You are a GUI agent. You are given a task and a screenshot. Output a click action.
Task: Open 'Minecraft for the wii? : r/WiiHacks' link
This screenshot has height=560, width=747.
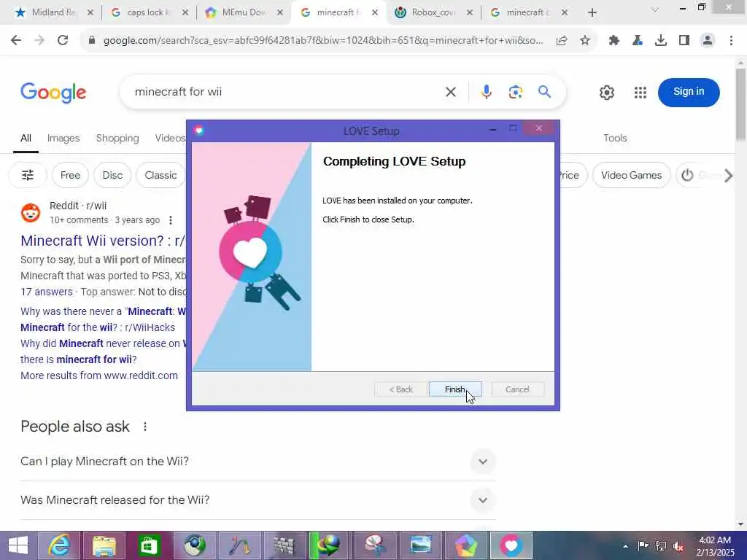point(98,327)
